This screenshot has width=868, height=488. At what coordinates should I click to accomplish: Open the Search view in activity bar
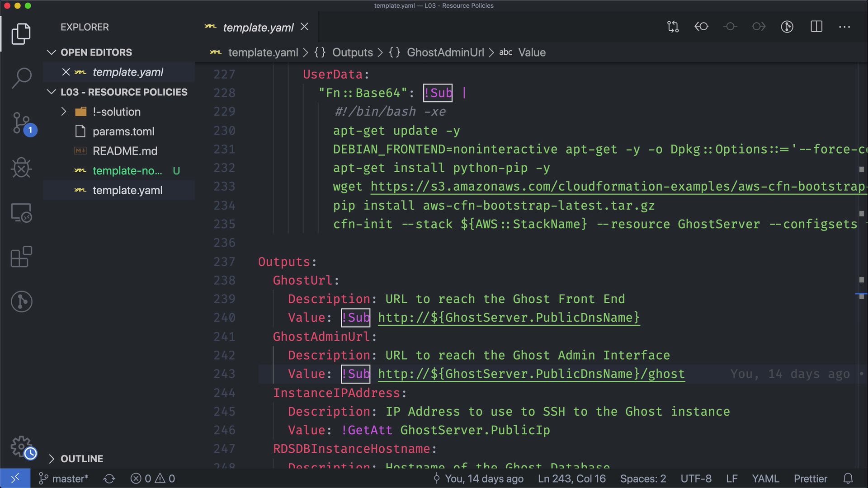pyautogui.click(x=21, y=78)
